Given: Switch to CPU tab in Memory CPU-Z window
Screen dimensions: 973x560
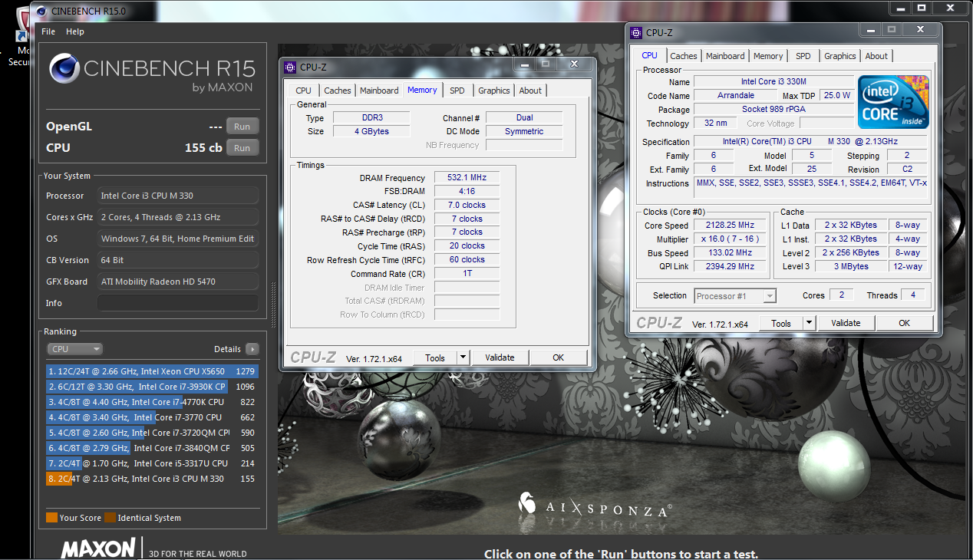Looking at the screenshot, I should point(303,91).
